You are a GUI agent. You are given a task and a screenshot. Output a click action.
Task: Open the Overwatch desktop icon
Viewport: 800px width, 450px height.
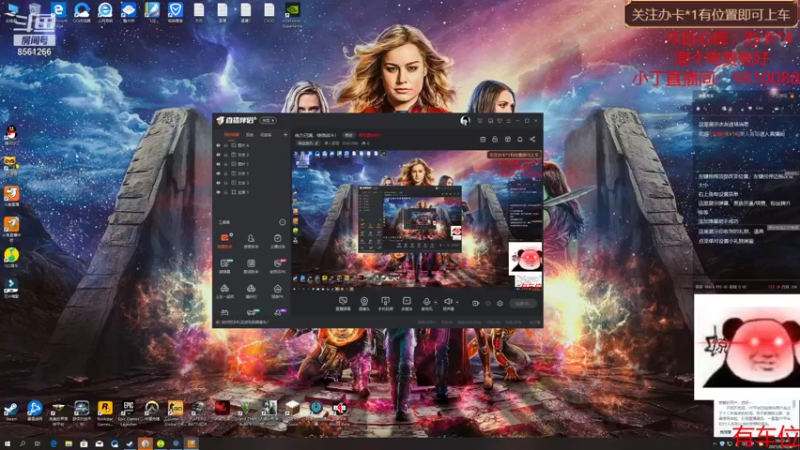[x=152, y=408]
